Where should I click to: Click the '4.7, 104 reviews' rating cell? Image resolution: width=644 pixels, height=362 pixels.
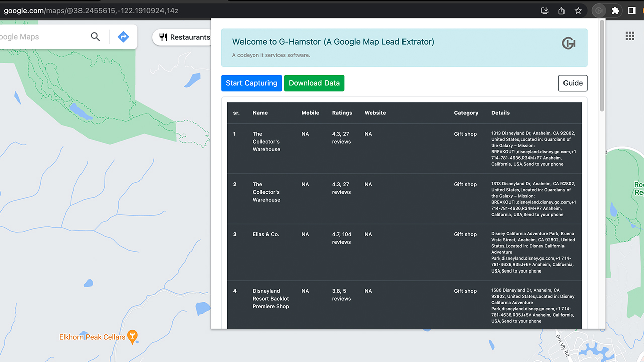[342, 238]
